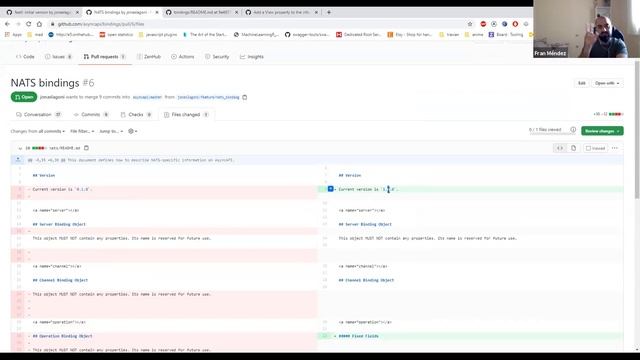This screenshot has width=640, height=360.
Task: Reload the page with the refresh icon
Action: pos(29,24)
